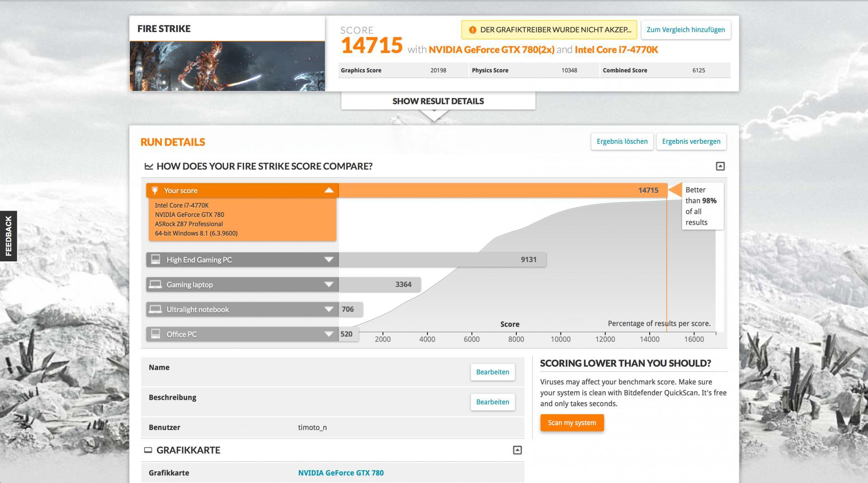
Task: Click the card icon beside the Grafikkarte heading
Action: pyautogui.click(x=148, y=450)
